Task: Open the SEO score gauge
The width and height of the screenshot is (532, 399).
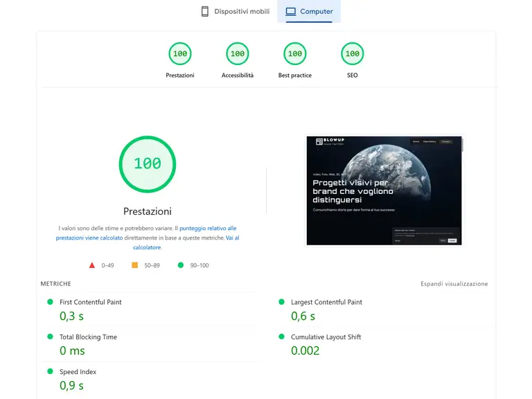Action: [352, 53]
